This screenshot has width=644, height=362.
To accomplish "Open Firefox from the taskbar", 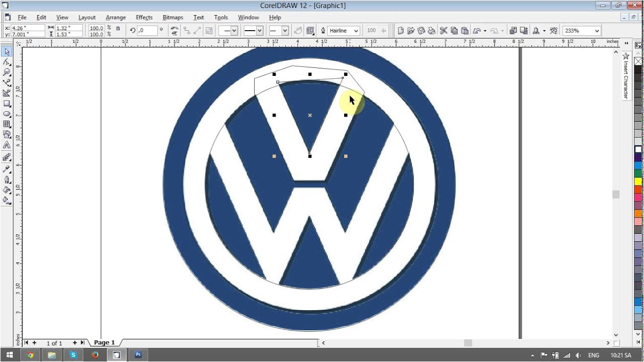I will [x=95, y=354].
